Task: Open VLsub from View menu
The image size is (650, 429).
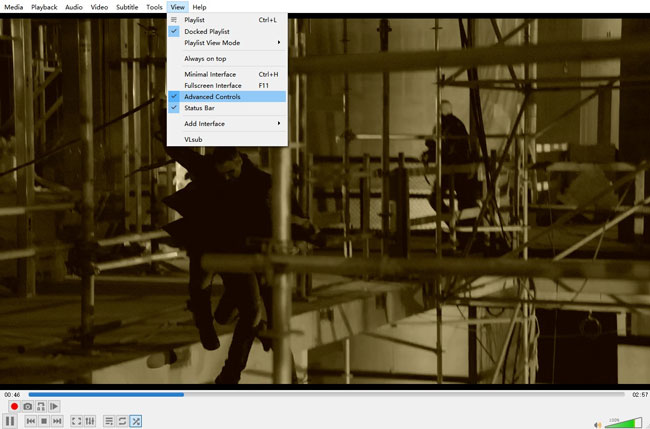Action: pyautogui.click(x=227, y=139)
